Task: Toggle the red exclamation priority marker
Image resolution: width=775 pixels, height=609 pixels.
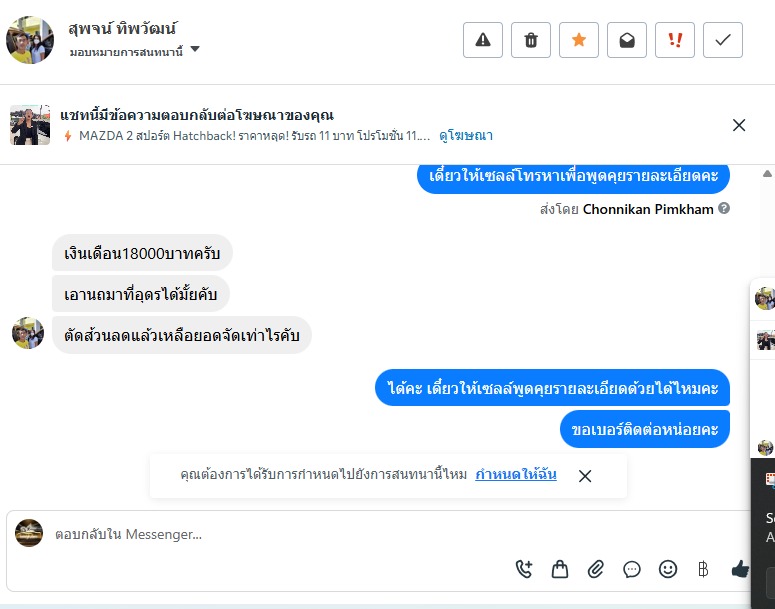Action: pyautogui.click(x=675, y=40)
